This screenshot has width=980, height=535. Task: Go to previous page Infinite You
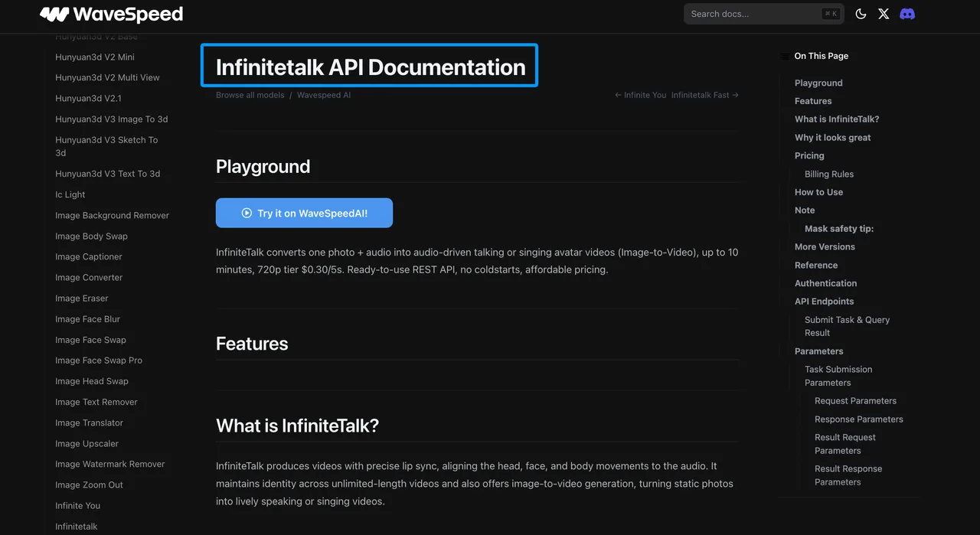point(640,95)
